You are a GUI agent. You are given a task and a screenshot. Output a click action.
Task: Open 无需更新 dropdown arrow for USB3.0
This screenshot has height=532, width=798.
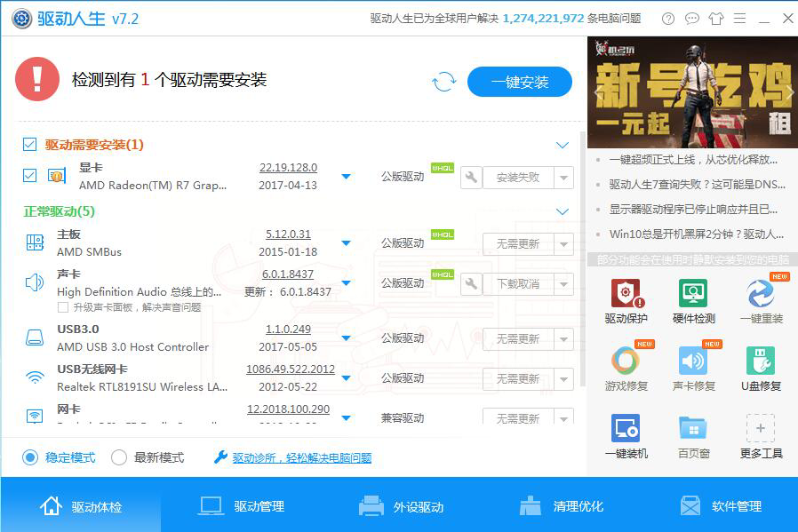pos(563,339)
